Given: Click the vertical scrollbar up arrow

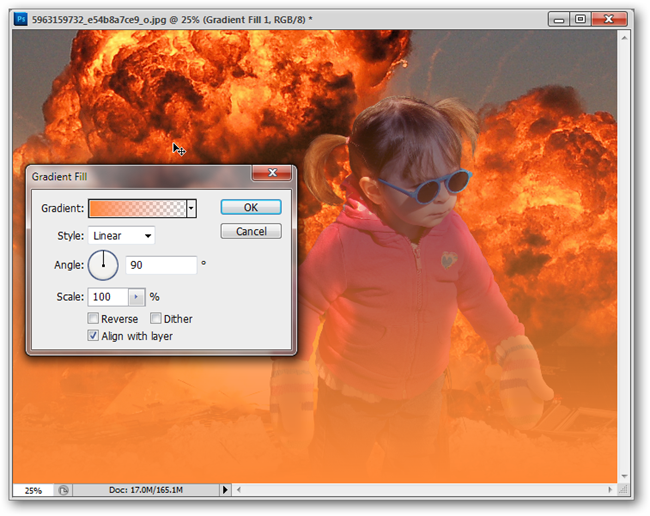Looking at the screenshot, I should click(x=624, y=38).
